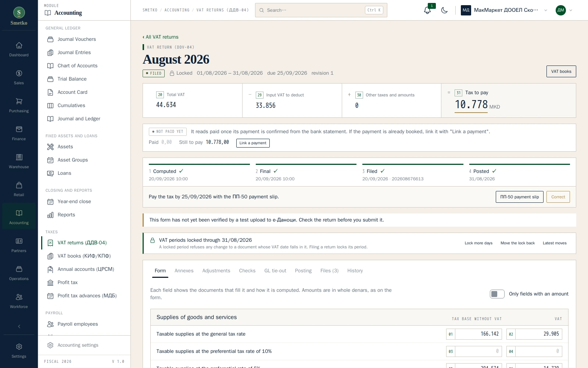
Task: Click the VAT books button
Action: pyautogui.click(x=561, y=71)
